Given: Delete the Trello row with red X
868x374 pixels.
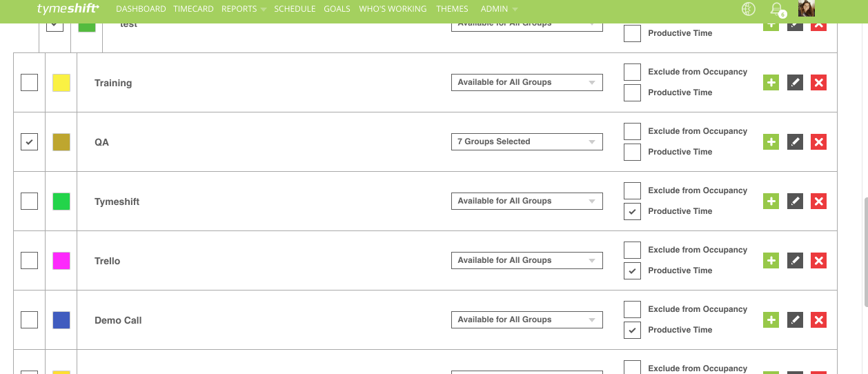Looking at the screenshot, I should click(818, 261).
